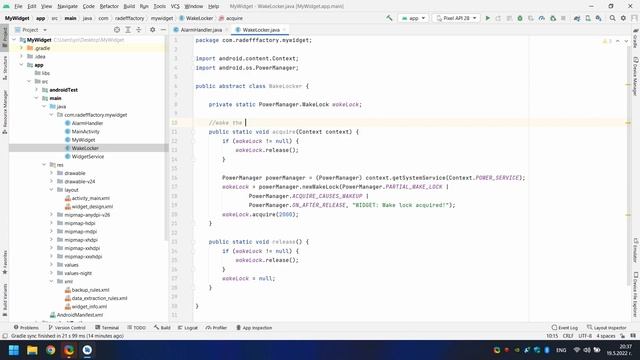
Task: Click the volume icon in system tray
Action: (587, 350)
